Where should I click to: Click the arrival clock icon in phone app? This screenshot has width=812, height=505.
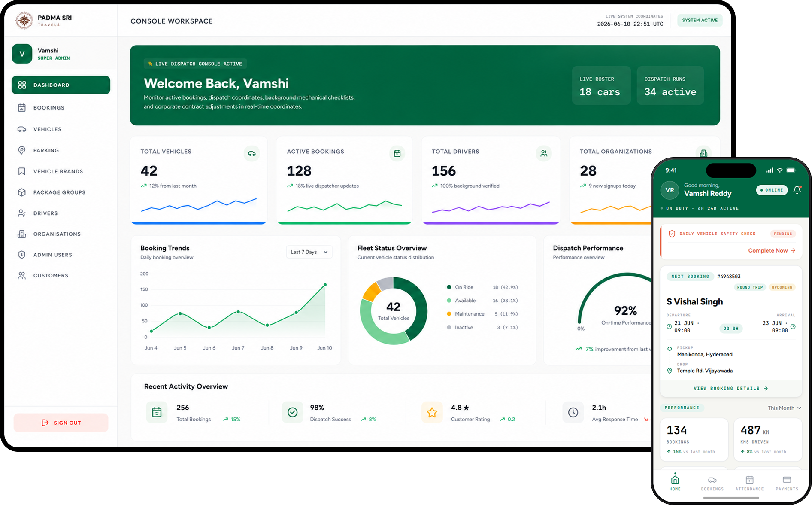[793, 326]
